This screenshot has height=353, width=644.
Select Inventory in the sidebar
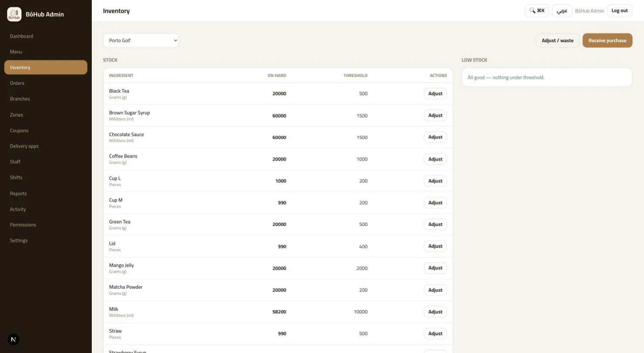click(46, 67)
